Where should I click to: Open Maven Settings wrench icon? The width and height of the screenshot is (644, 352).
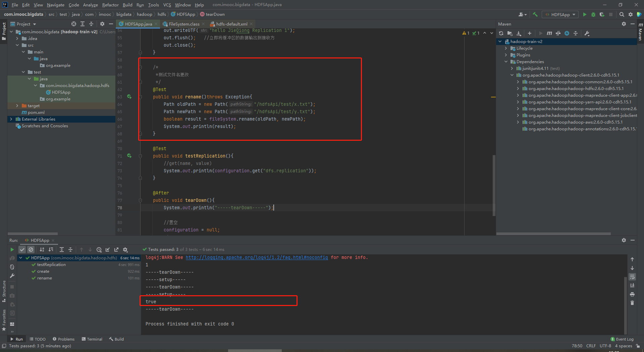click(x=587, y=33)
